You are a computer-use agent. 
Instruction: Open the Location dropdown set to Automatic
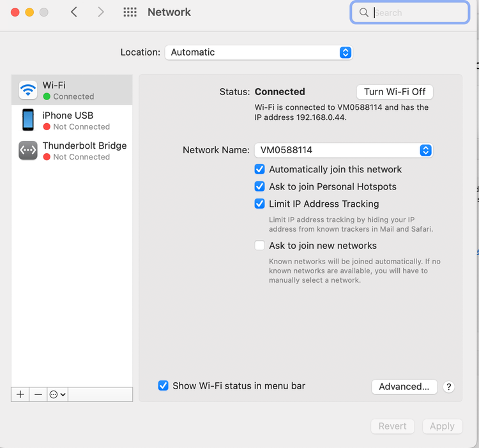coord(258,52)
